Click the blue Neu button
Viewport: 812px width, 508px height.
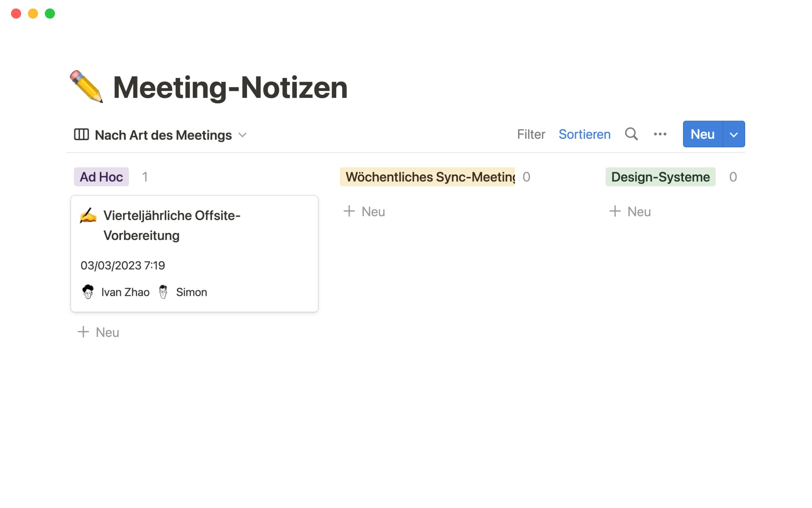tap(702, 134)
